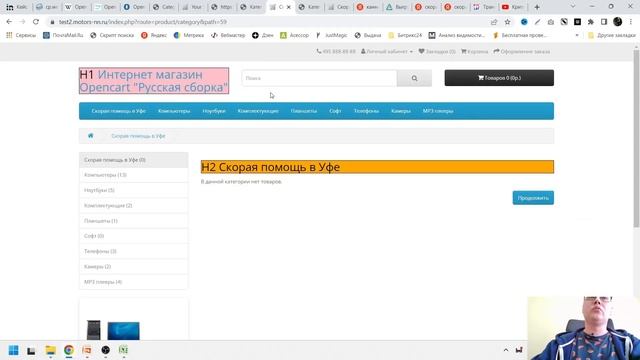
Task: Open the Корзина cart link
Action: click(474, 51)
